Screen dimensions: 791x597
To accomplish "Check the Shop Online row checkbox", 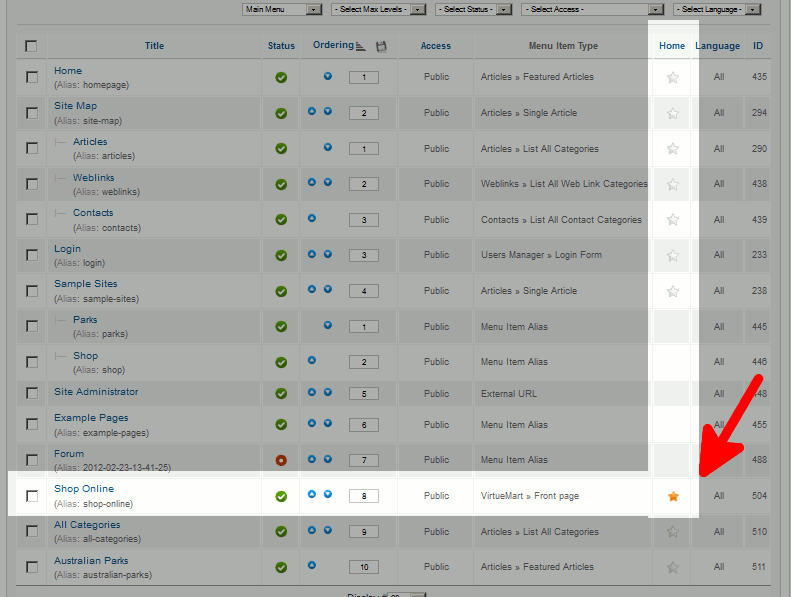I will (x=32, y=496).
